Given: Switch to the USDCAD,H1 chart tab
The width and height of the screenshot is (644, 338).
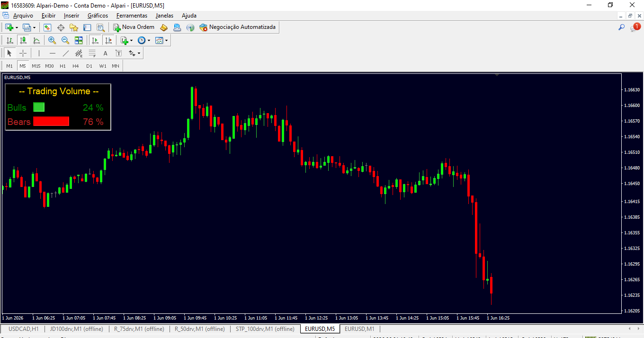Looking at the screenshot, I should coord(24,329).
